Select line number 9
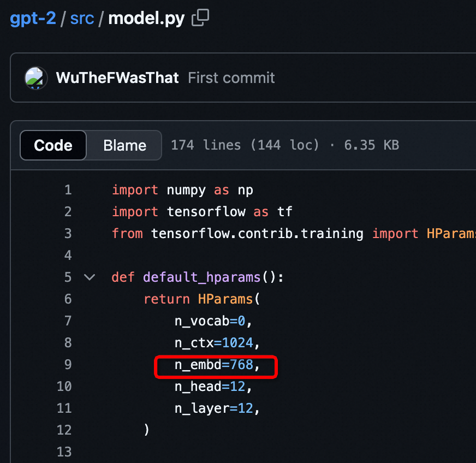The width and height of the screenshot is (476, 463). coord(68,364)
